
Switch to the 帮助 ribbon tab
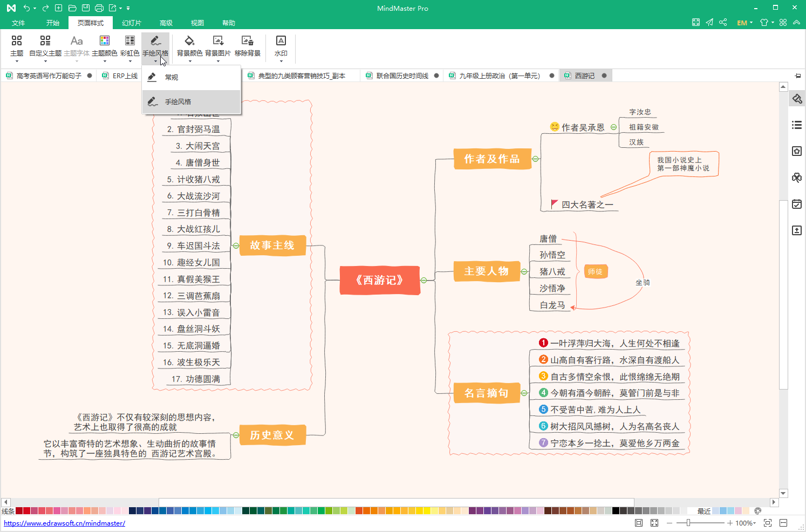coord(229,23)
